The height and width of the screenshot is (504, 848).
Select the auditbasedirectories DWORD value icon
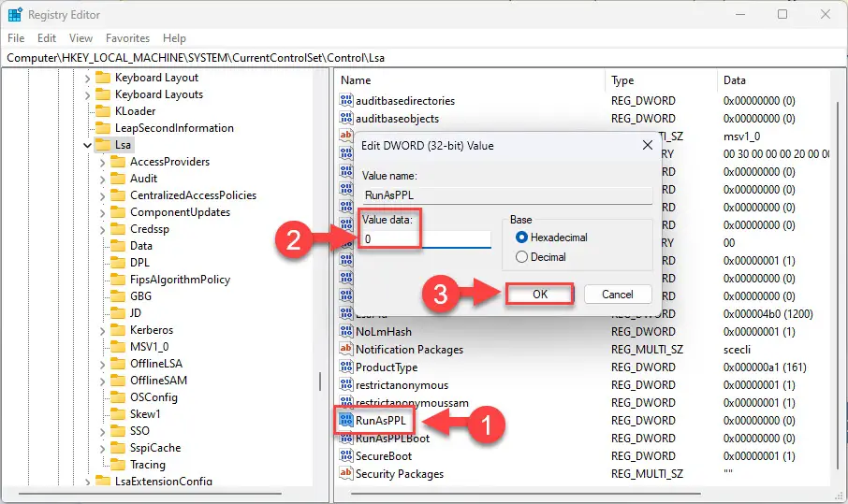[x=346, y=100]
